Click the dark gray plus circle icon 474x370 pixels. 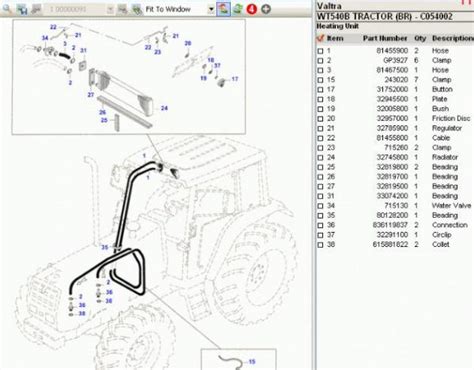(266, 9)
